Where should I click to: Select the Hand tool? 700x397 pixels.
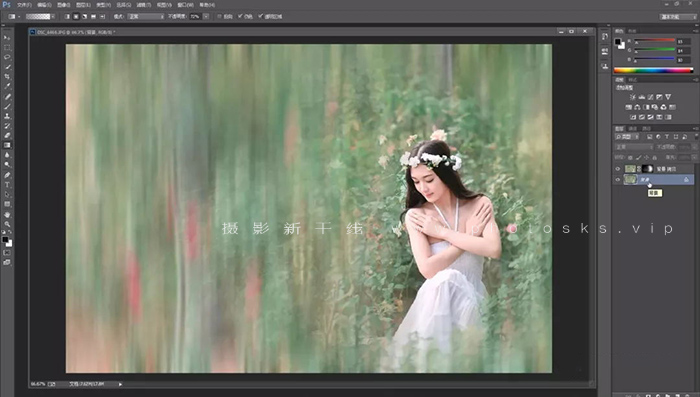[7, 214]
